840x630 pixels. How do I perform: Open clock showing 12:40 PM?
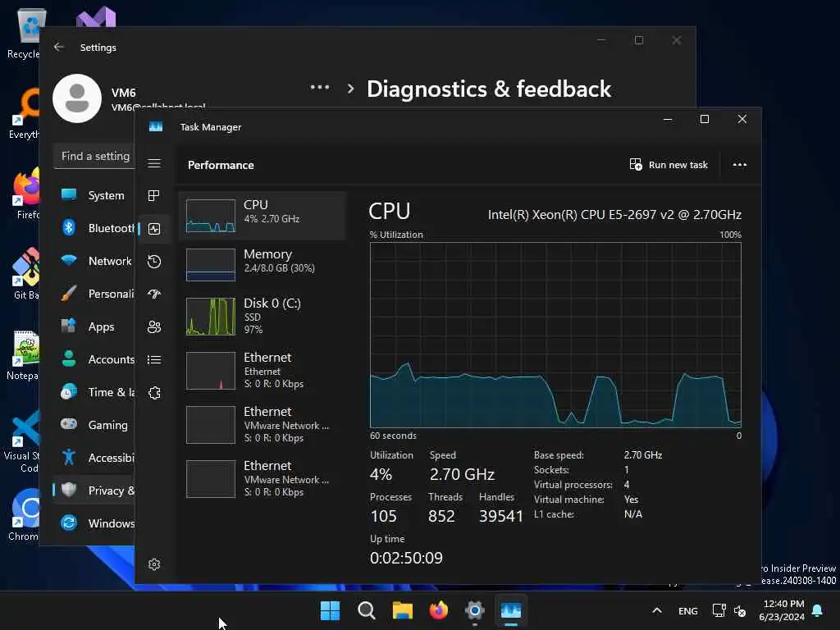(x=782, y=610)
